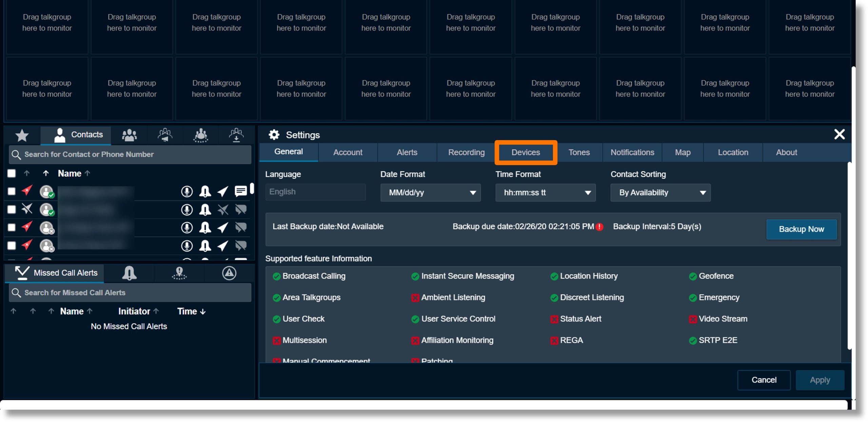Click the Search for Contact input field
Image resolution: width=868 pixels, height=422 pixels.
coord(130,154)
